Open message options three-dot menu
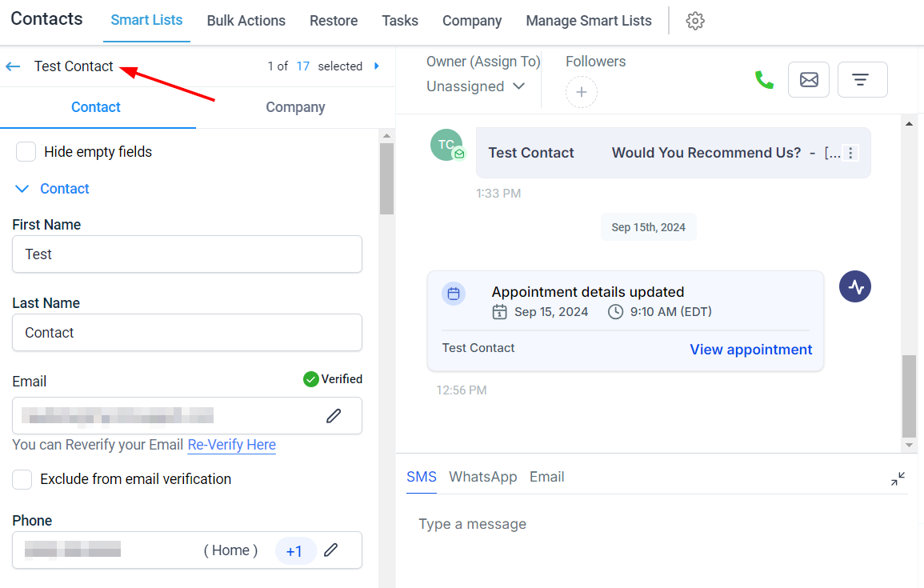The image size is (924, 588). (x=851, y=153)
